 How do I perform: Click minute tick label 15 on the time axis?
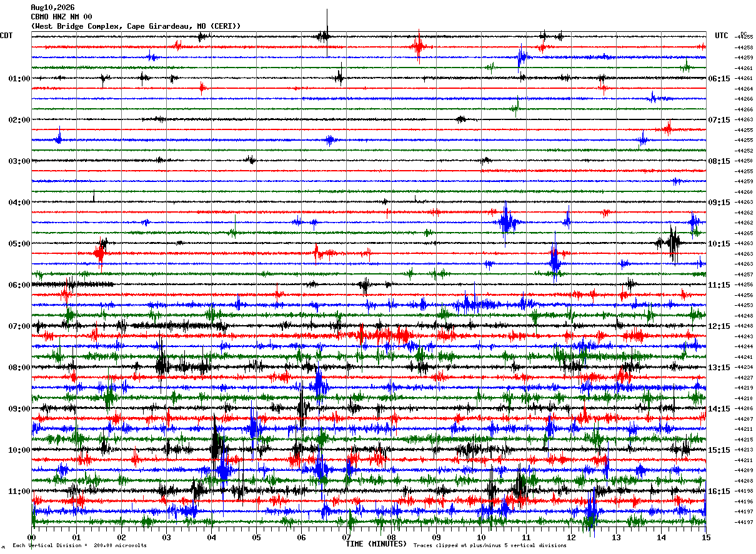click(x=706, y=537)
